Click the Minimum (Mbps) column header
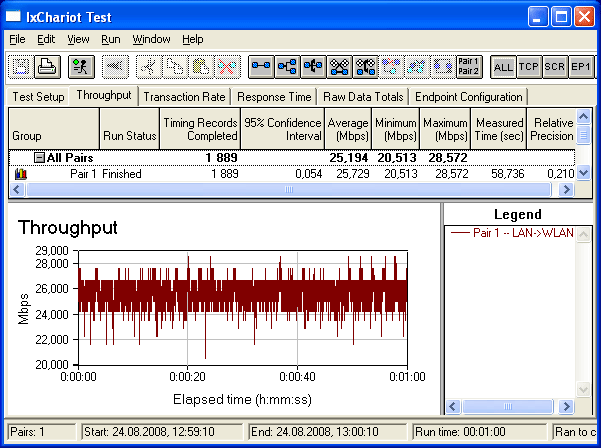The width and height of the screenshot is (601, 448). [x=396, y=129]
